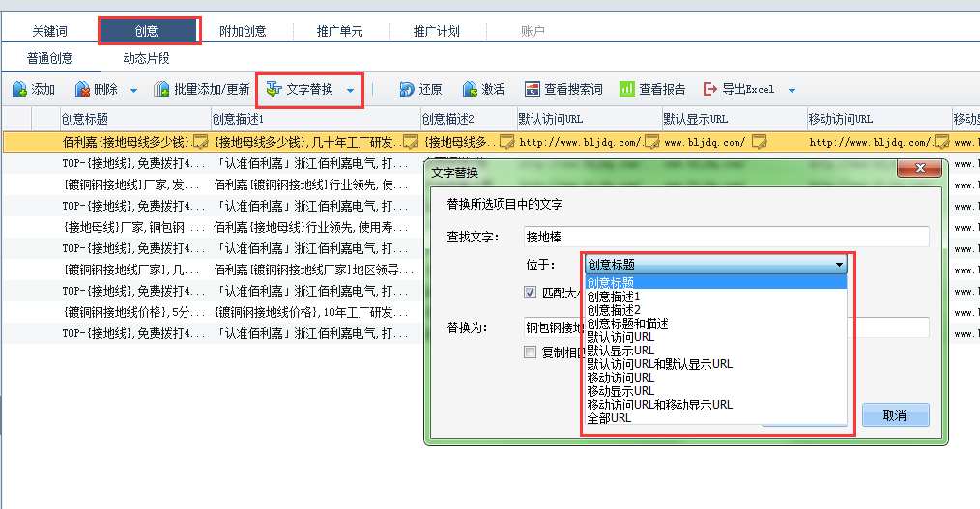Open the 动态片段 sub-tab

(146, 58)
